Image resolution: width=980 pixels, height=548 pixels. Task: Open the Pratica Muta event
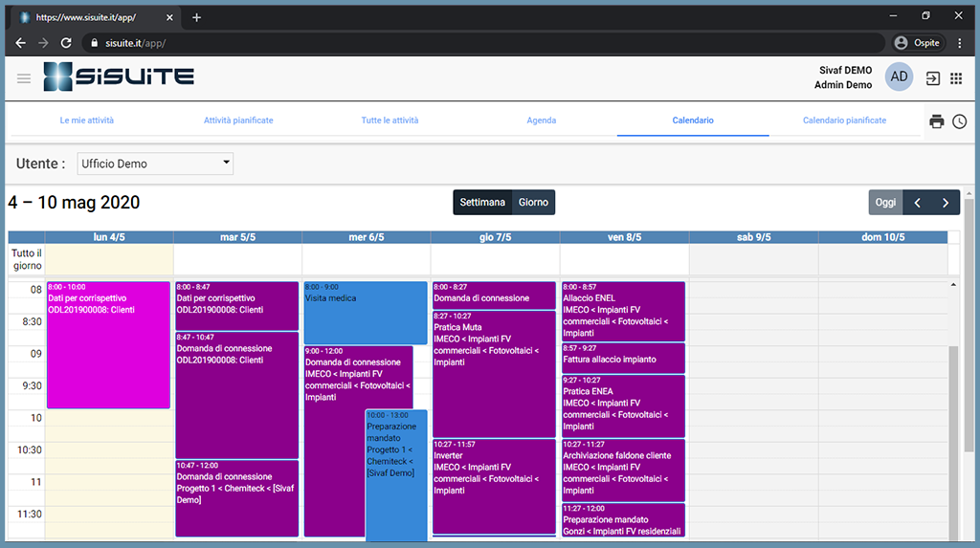point(494,374)
